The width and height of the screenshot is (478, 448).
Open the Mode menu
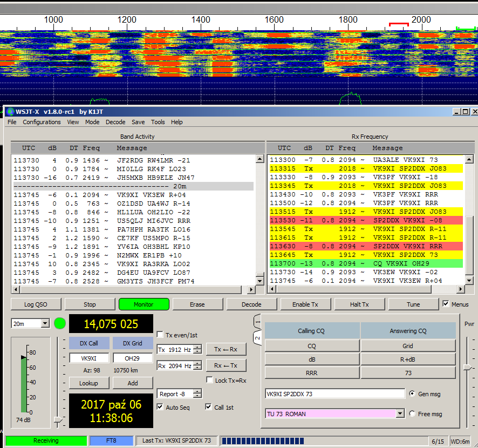(92, 122)
